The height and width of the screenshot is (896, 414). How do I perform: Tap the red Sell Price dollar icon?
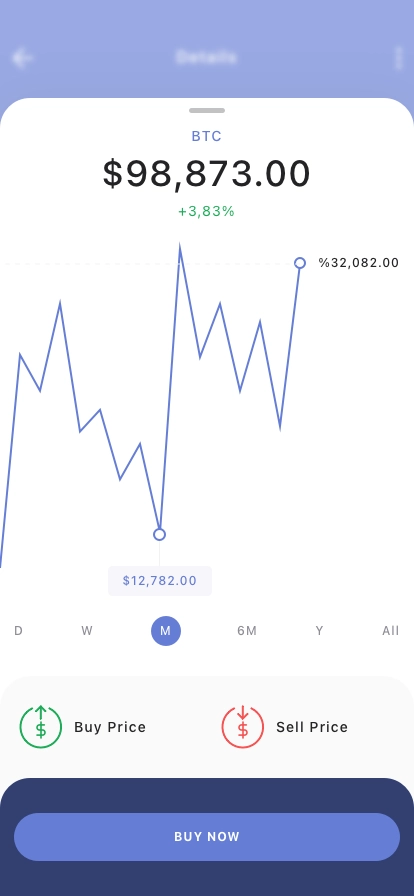click(x=242, y=727)
